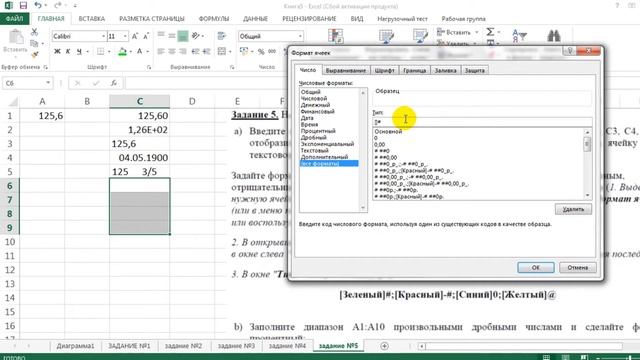Viewport: 640px width, 360px height.
Task: Activate the Format Painter brush
Action: coord(34,54)
